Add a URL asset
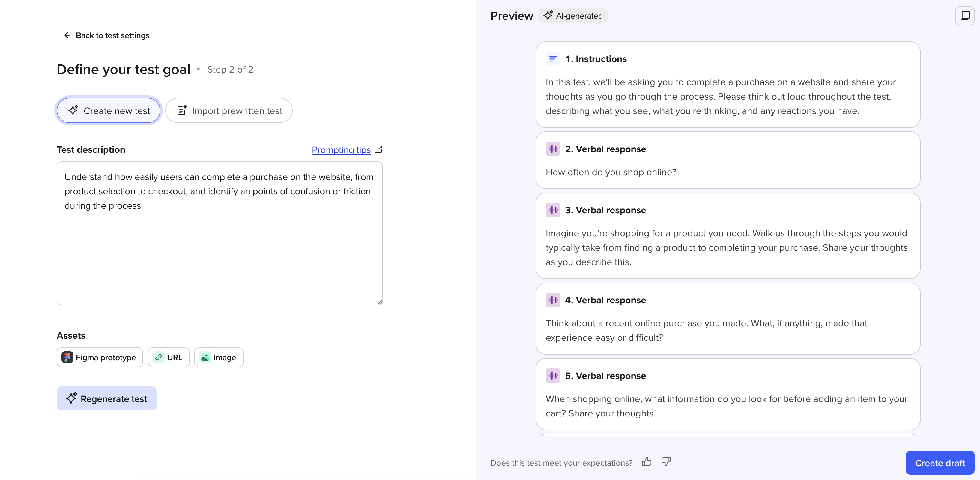 pyautogui.click(x=169, y=357)
